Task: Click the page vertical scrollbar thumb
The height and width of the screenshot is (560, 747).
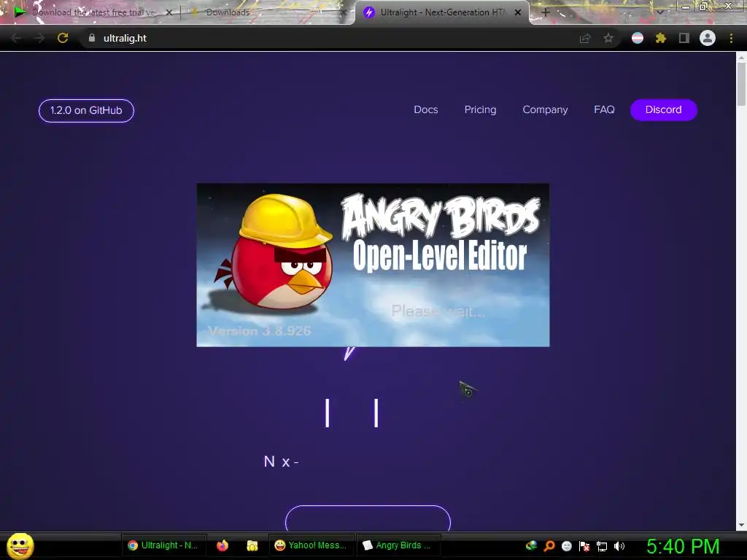Action: (741, 84)
